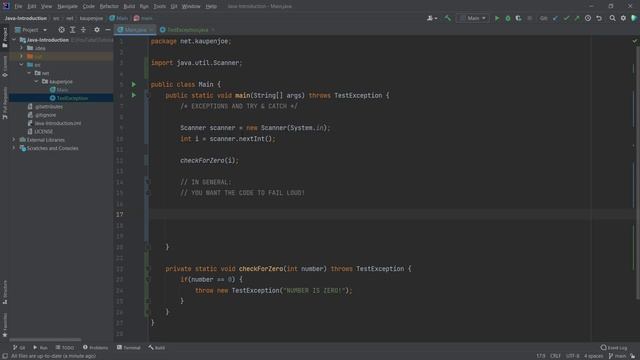Screen dimensions: 640x360
Task: Update project with the Git blue arrow
Action: pyautogui.click(x=556, y=18)
